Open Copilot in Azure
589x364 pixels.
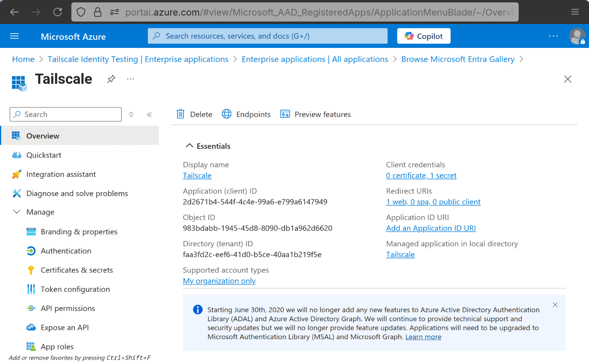click(x=423, y=36)
